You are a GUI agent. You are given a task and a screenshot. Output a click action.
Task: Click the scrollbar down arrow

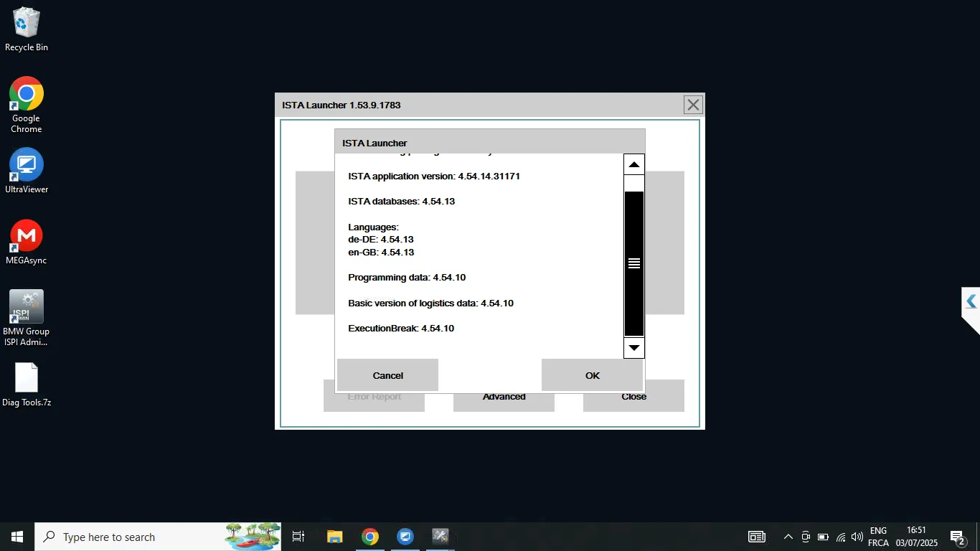(x=633, y=348)
